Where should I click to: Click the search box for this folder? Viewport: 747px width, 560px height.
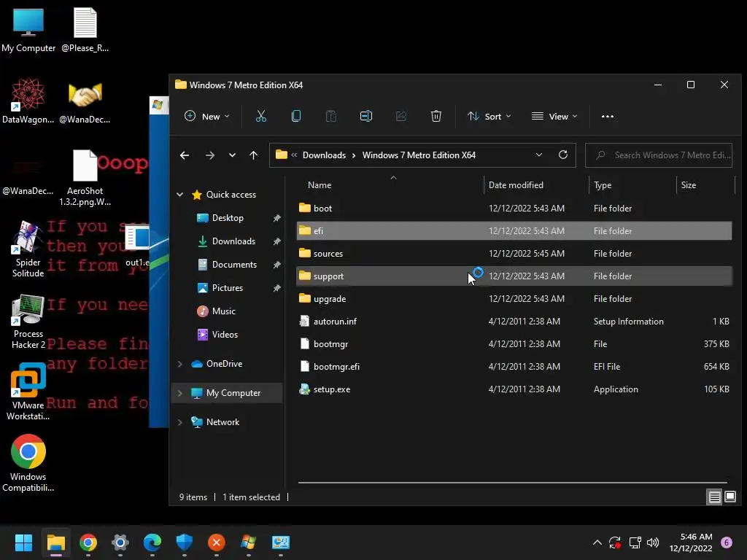pos(659,155)
